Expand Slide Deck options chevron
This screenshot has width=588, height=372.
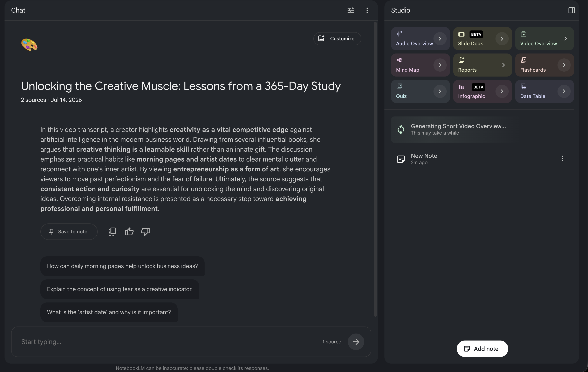(502, 38)
